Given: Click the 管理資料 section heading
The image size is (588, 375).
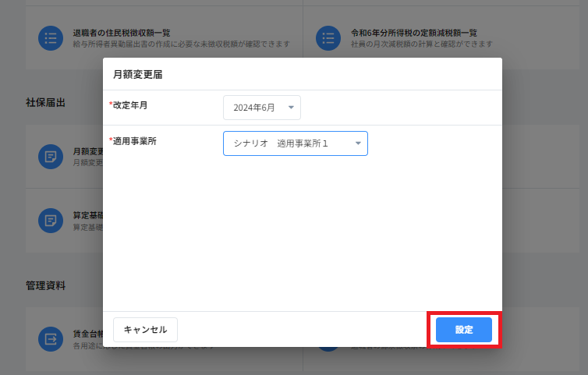Looking at the screenshot, I should coord(45,285).
